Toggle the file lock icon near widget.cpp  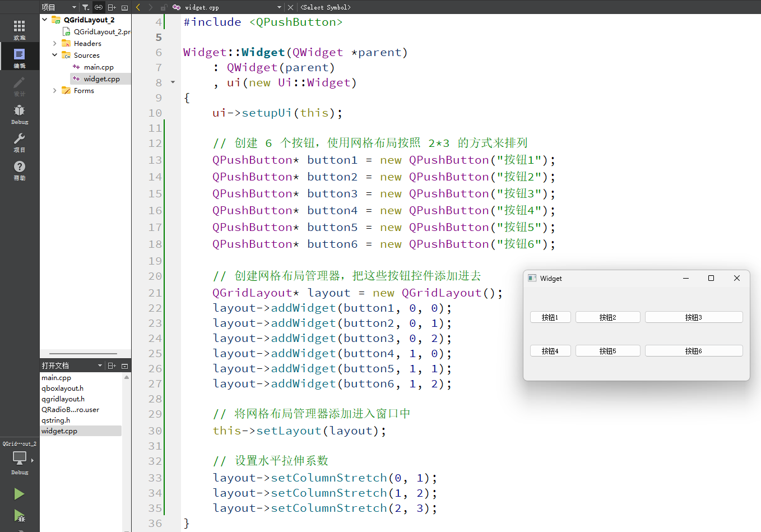pos(163,7)
